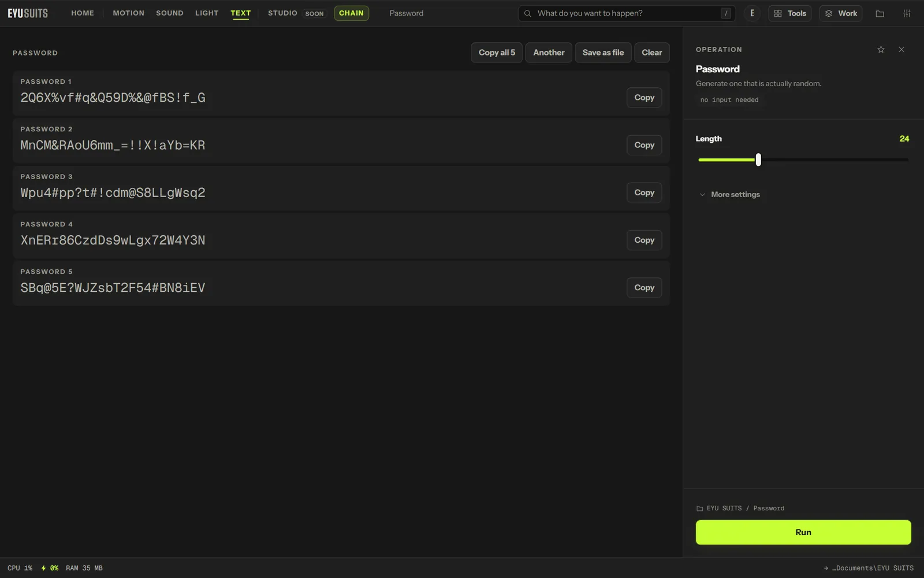Expand More settings
This screenshot has height=578, width=924.
pos(729,195)
